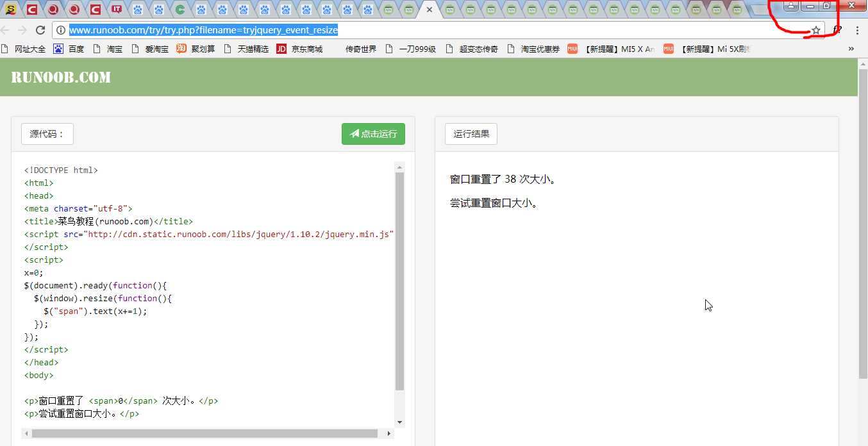Open the 淘宝优惠券 bookmark

[x=533, y=49]
